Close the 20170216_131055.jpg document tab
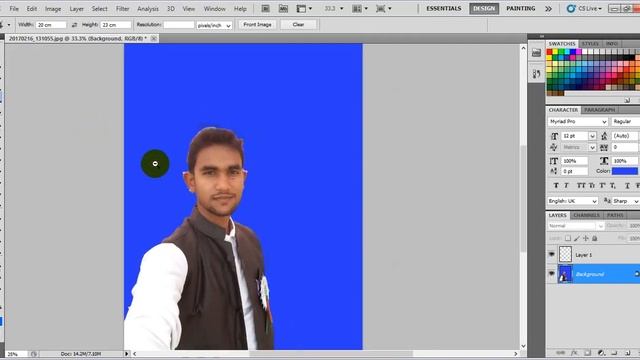Image resolution: width=640 pixels, height=360 pixels. point(154,38)
